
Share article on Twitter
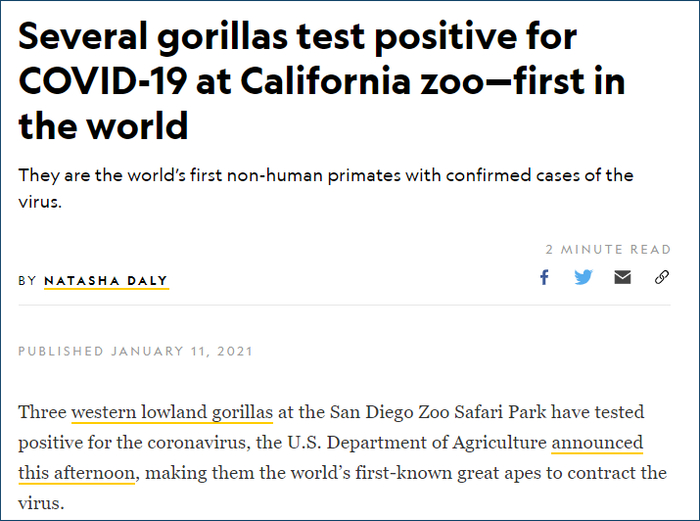[583, 278]
